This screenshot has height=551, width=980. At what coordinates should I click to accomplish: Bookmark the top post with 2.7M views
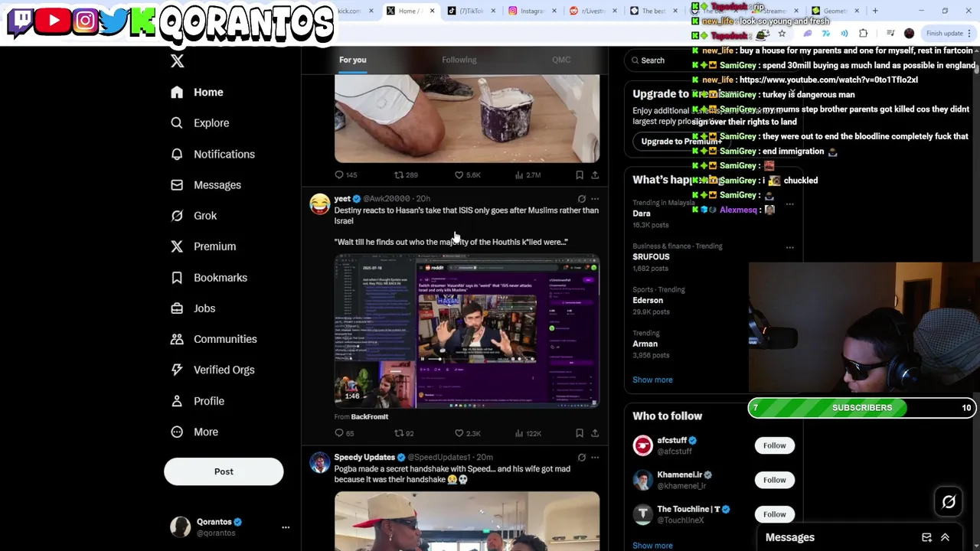coord(580,175)
